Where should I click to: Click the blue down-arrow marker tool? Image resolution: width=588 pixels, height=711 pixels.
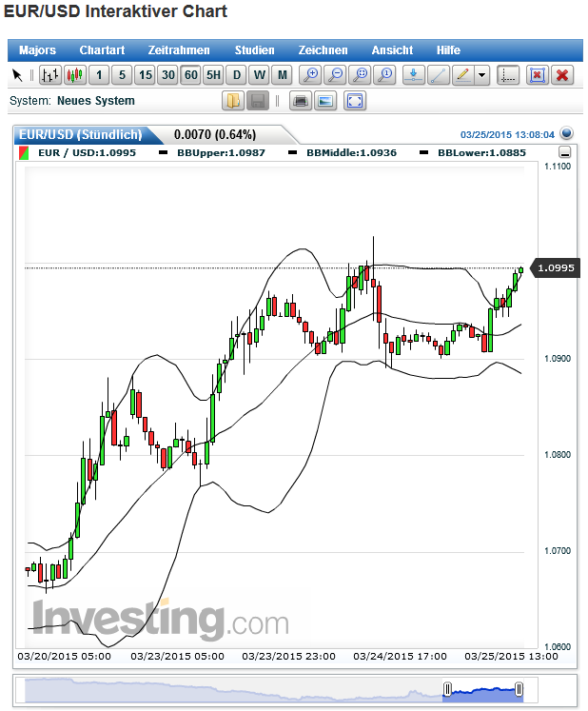pyautogui.click(x=414, y=75)
